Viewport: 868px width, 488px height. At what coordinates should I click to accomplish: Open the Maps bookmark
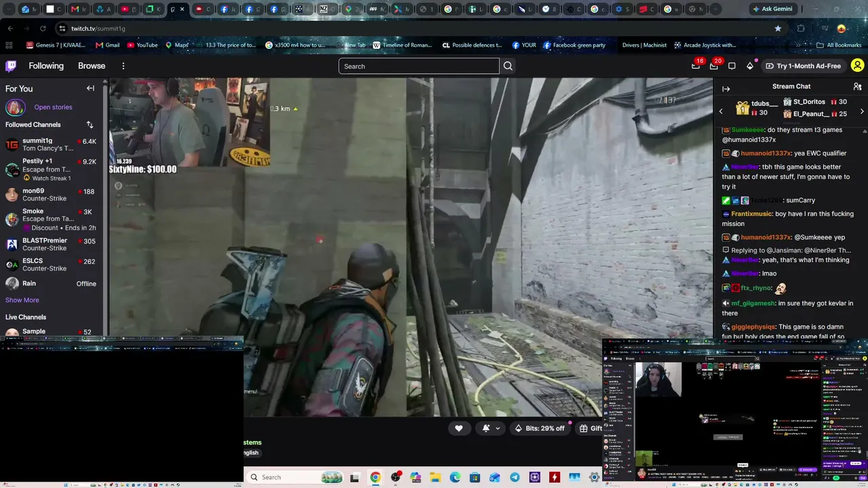(x=176, y=45)
